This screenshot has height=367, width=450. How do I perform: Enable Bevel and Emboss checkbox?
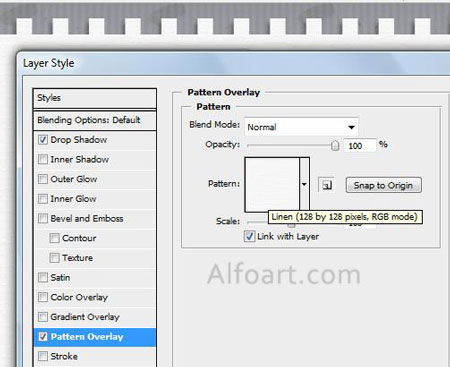coord(43,218)
